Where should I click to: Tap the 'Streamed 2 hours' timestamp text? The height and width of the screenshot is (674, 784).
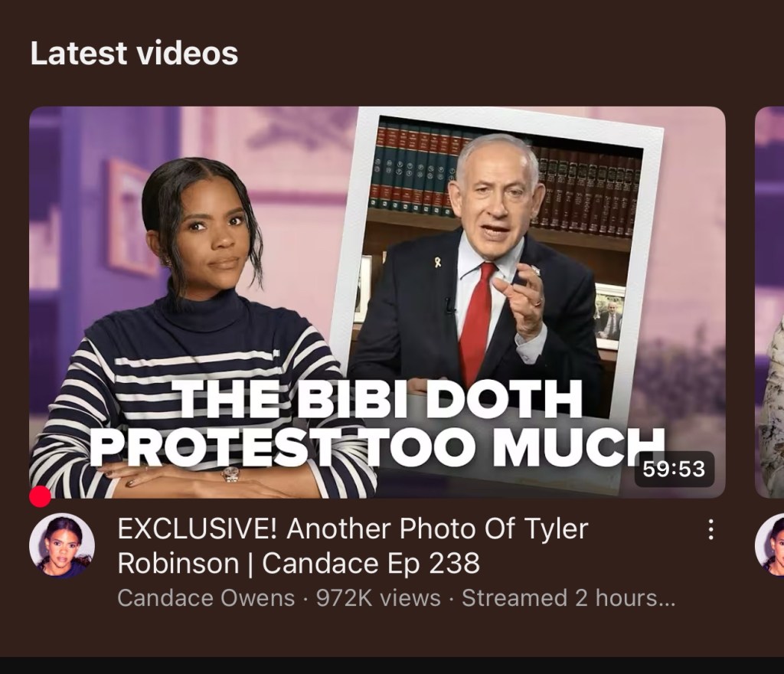(x=568, y=598)
